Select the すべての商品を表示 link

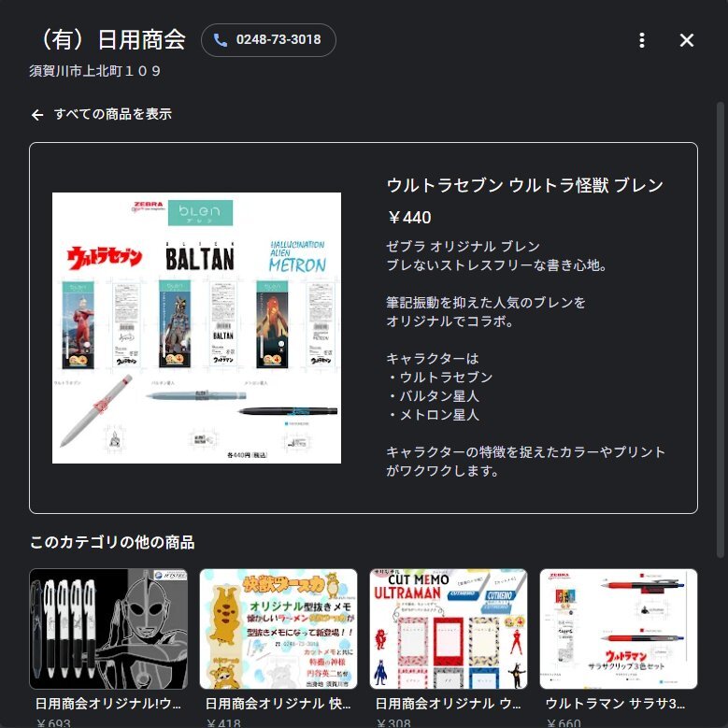point(113,114)
